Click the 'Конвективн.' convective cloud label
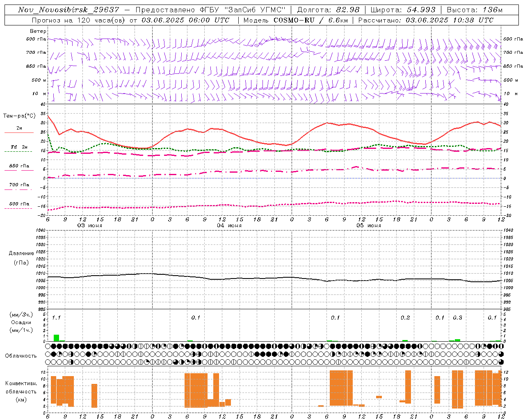This screenshot has height=420, width=525. pos(21,383)
